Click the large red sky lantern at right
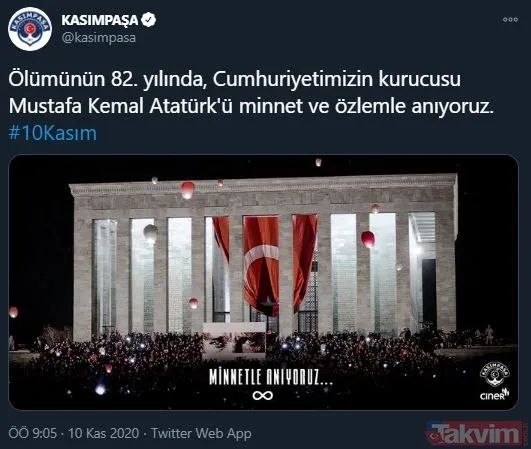The width and height of the screenshot is (531, 449). tap(368, 239)
